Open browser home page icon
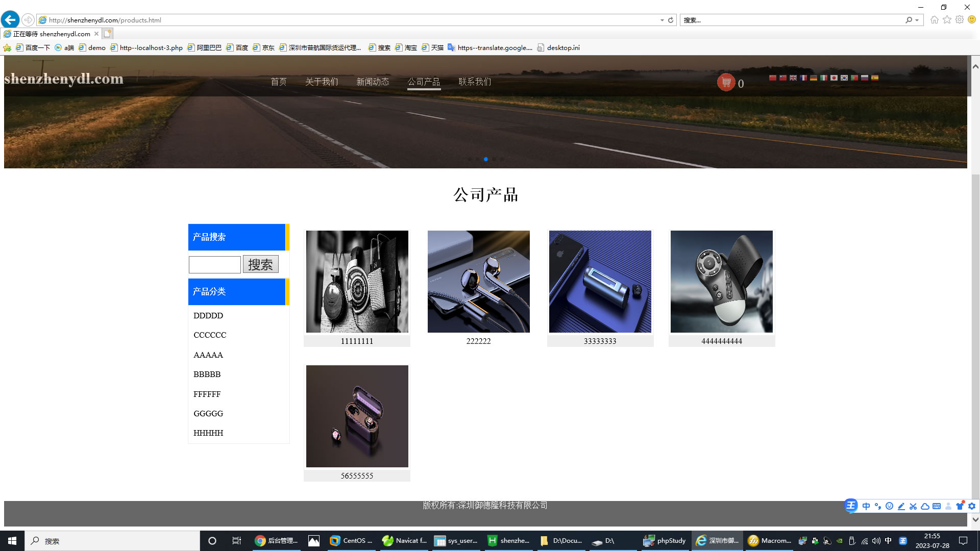This screenshot has height=551, width=980. (x=934, y=20)
